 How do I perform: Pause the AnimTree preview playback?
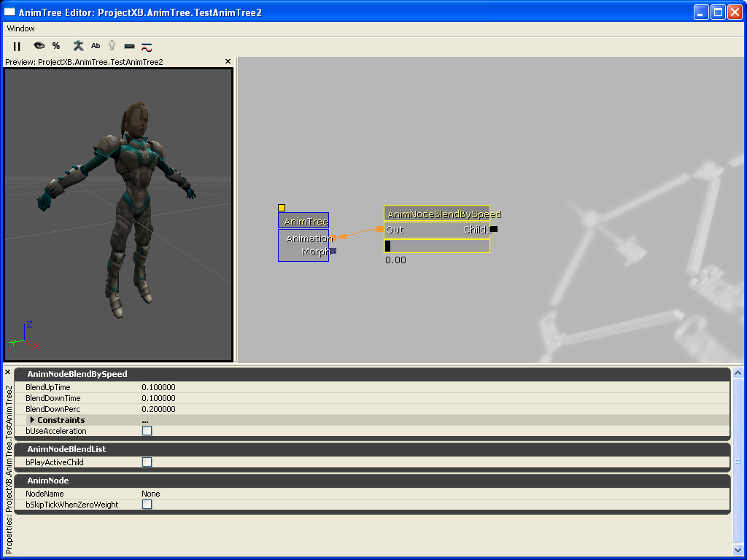point(17,46)
